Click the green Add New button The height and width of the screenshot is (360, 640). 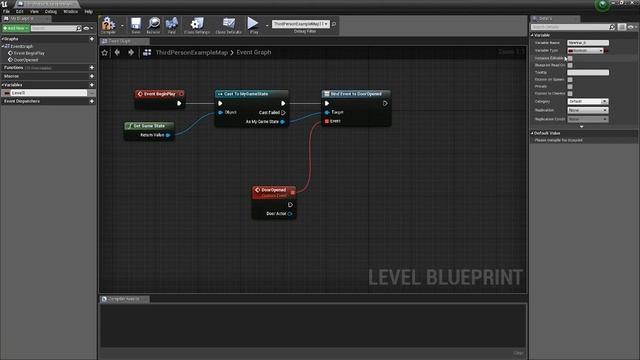coord(16,28)
